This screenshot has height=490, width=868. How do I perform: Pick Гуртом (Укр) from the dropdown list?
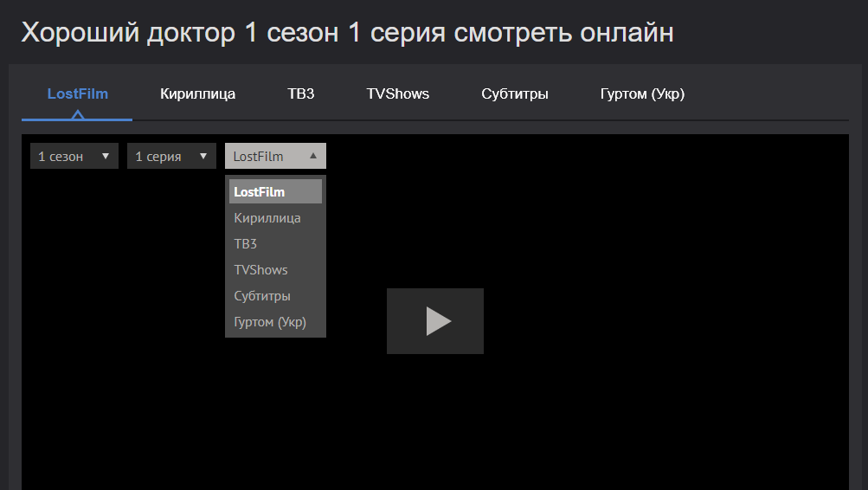[275, 322]
